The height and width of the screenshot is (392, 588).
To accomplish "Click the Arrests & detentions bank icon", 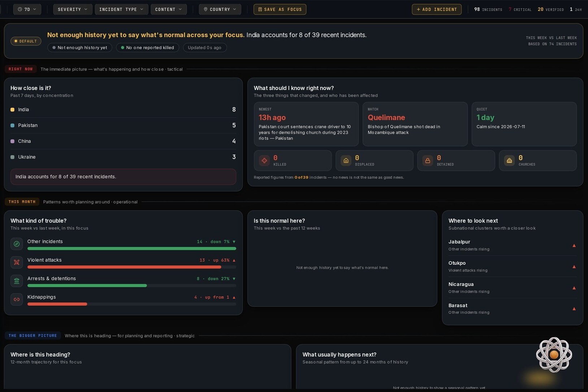I will click(x=17, y=281).
